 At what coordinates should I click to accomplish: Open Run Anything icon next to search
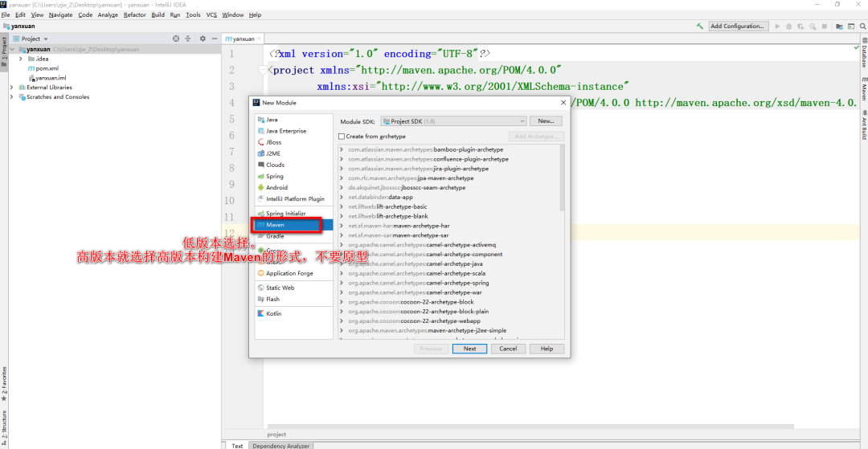coord(850,26)
